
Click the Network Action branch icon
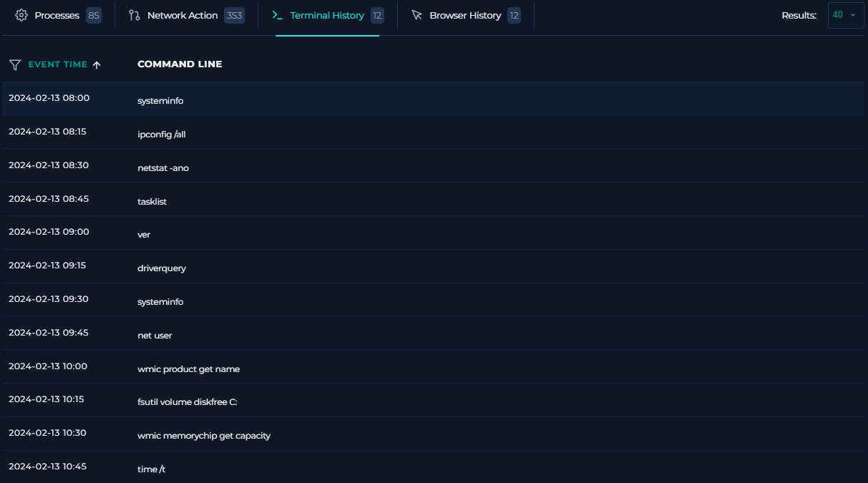(x=134, y=15)
